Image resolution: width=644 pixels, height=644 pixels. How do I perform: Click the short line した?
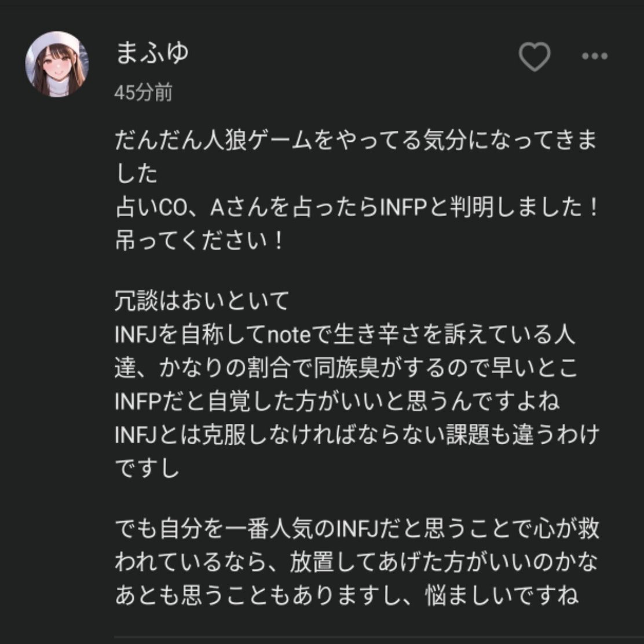pos(137,174)
